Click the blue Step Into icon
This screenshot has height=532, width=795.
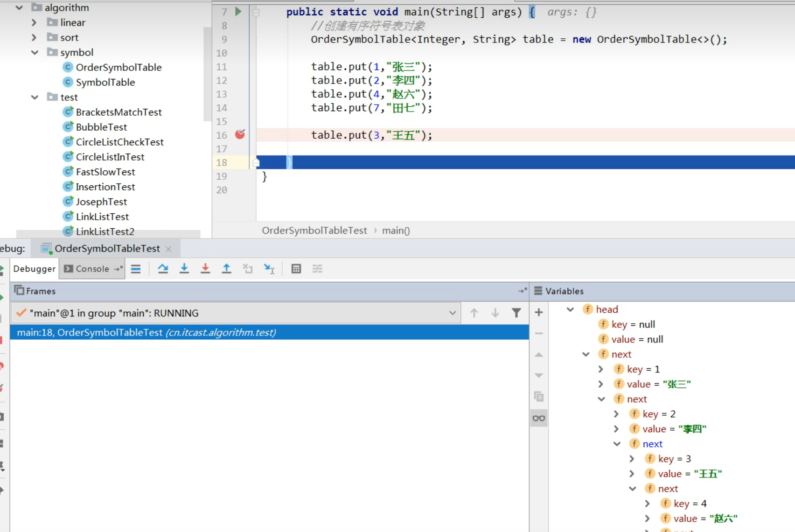pos(184,268)
